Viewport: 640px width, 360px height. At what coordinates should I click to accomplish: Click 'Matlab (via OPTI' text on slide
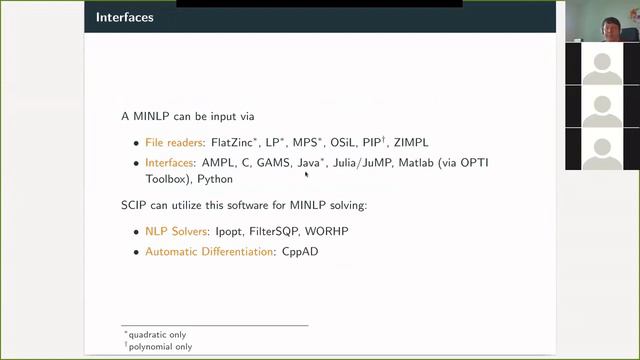[x=443, y=163]
